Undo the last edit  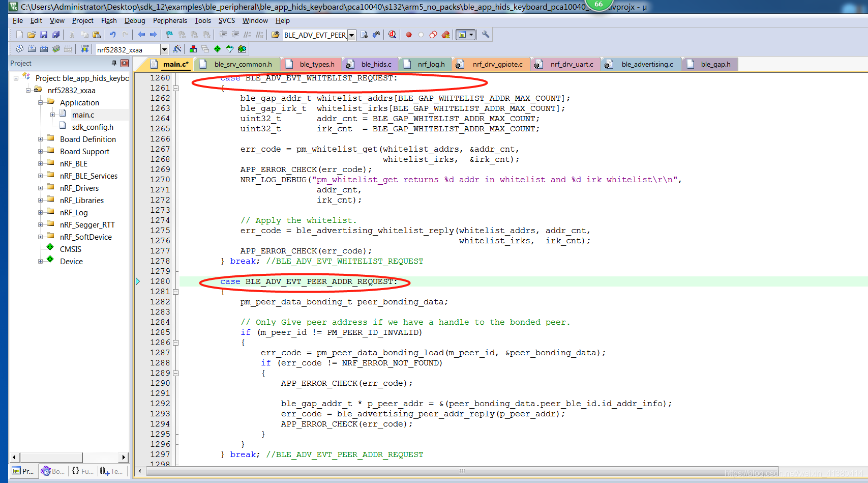point(112,35)
